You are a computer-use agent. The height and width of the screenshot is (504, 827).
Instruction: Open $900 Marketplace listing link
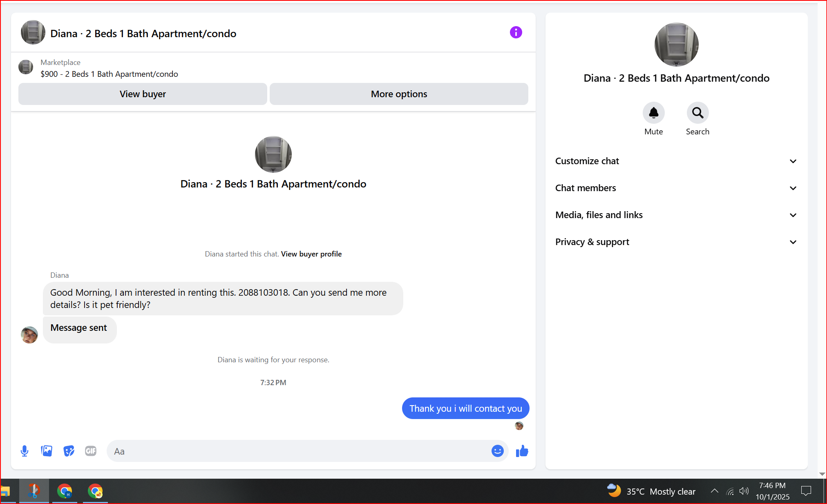(x=109, y=74)
